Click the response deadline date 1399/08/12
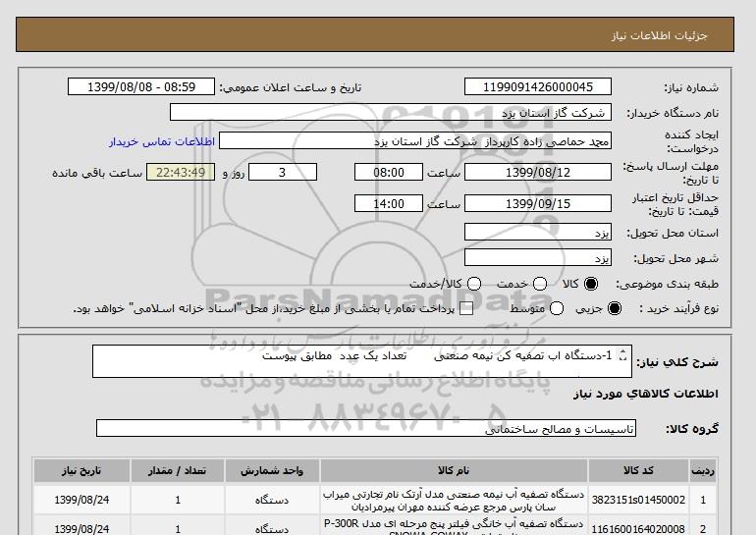756x535 pixels. 538,172
